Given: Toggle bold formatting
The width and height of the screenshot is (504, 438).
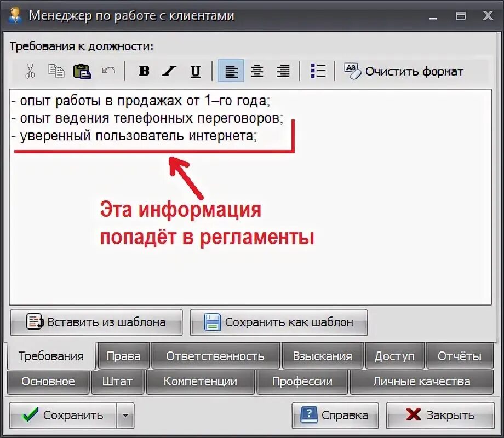Looking at the screenshot, I should coord(144,71).
